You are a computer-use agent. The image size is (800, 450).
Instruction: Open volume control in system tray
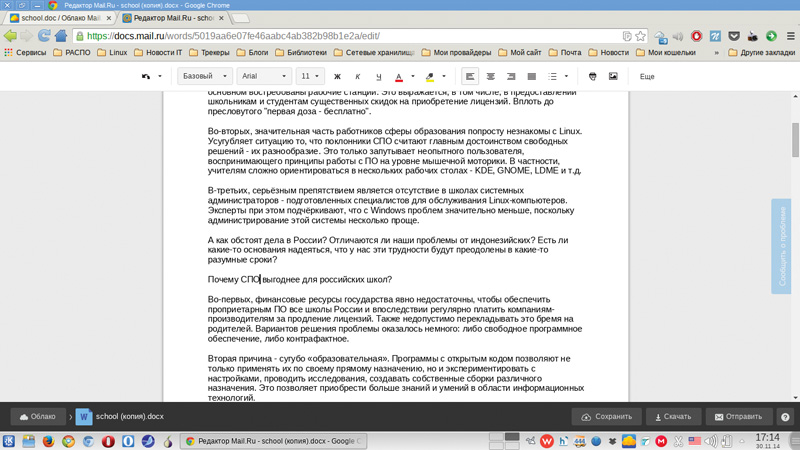(711, 441)
